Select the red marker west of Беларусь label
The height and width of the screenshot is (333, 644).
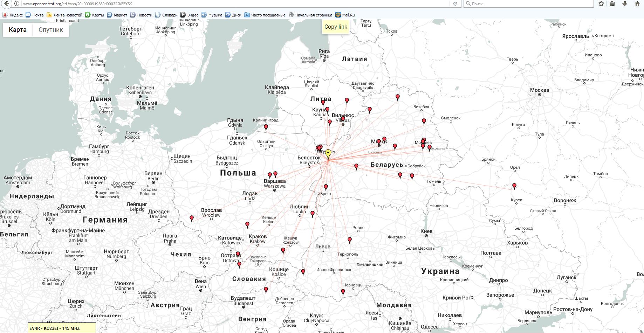pos(356,166)
